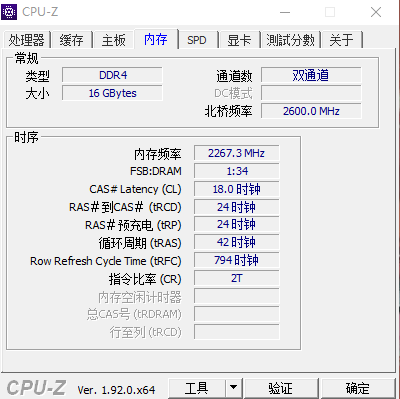
Task: Go to the SPD tab
Action: tap(197, 40)
